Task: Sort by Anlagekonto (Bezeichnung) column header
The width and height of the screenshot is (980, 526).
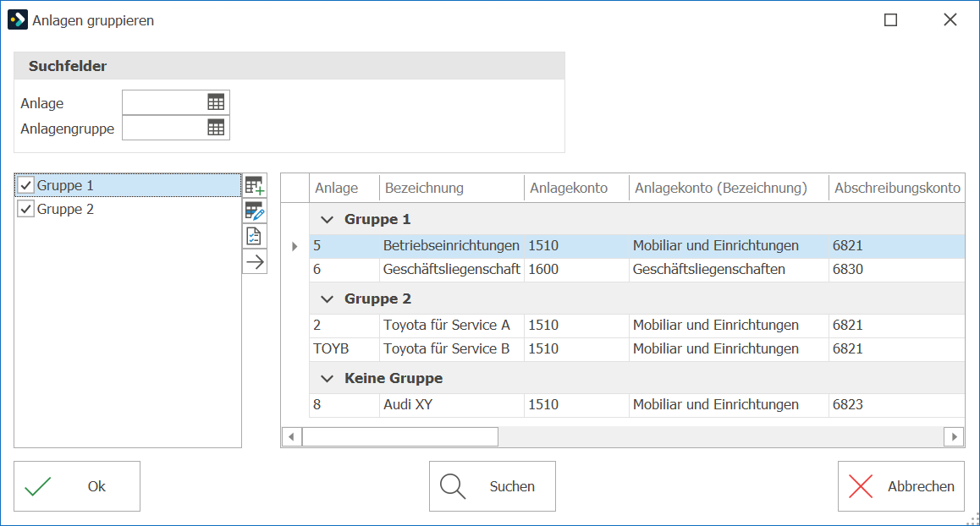Action: [729, 188]
